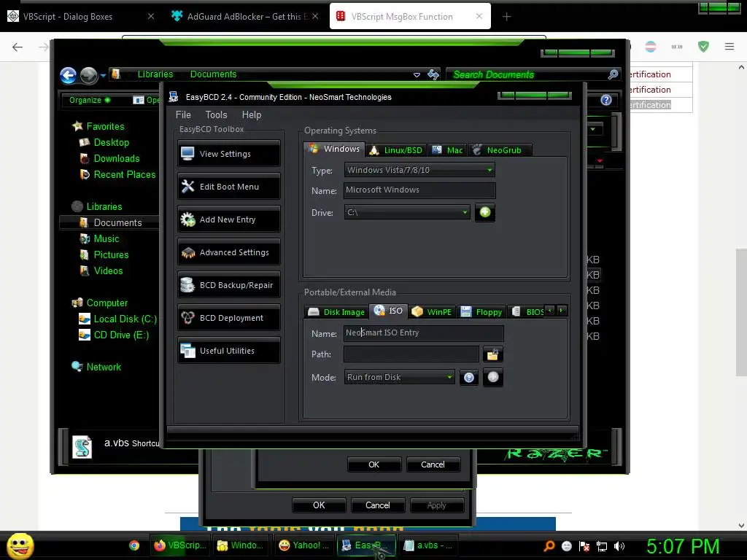Open the EasyBCD Tools menu

point(216,114)
